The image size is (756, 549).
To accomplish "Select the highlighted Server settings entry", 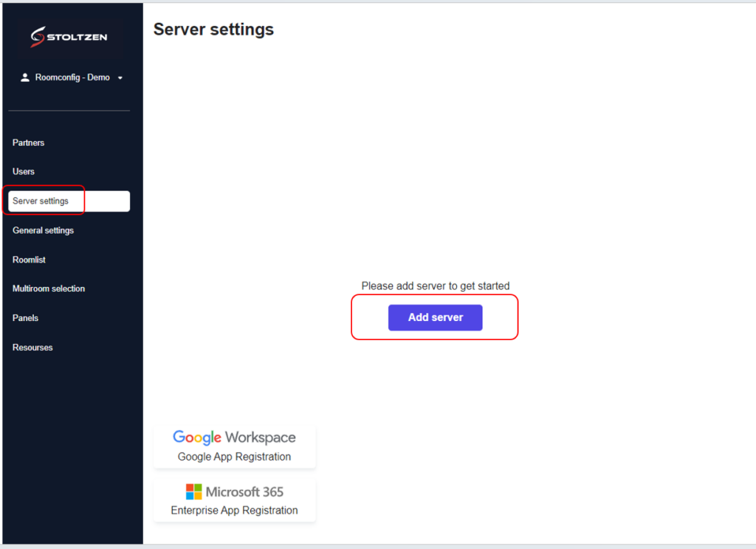I will tap(41, 200).
